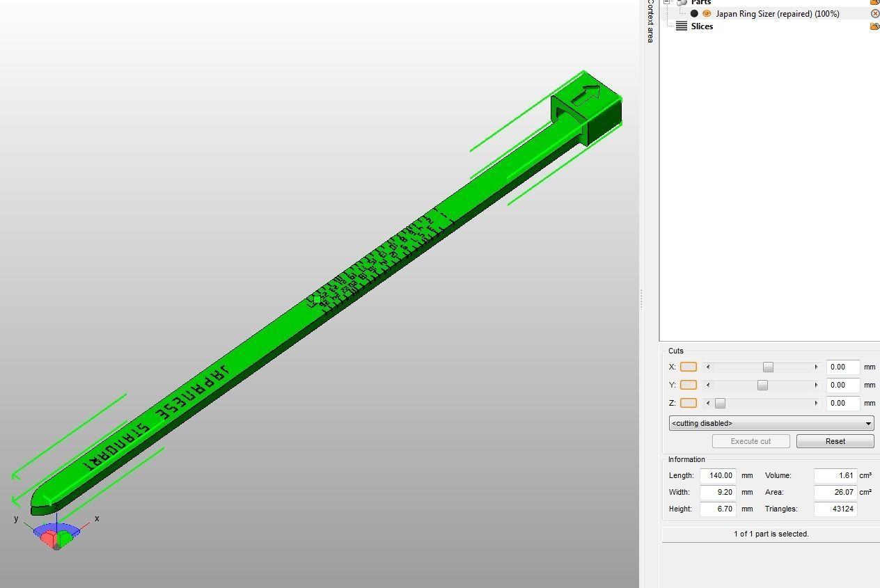Click the left arrow of X cut slider
Image resolution: width=880 pixels, height=588 pixels.
(708, 367)
